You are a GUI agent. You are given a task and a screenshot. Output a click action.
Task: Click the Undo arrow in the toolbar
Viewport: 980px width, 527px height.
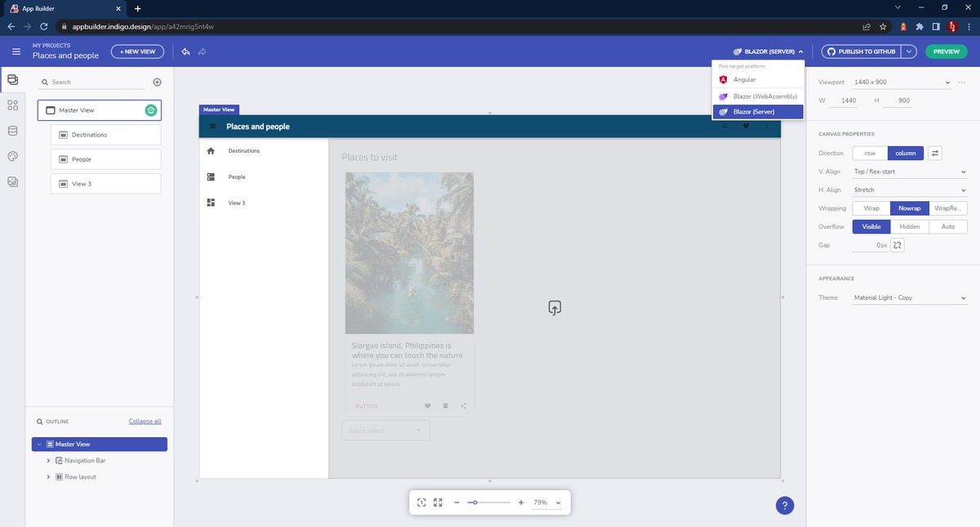pyautogui.click(x=185, y=51)
